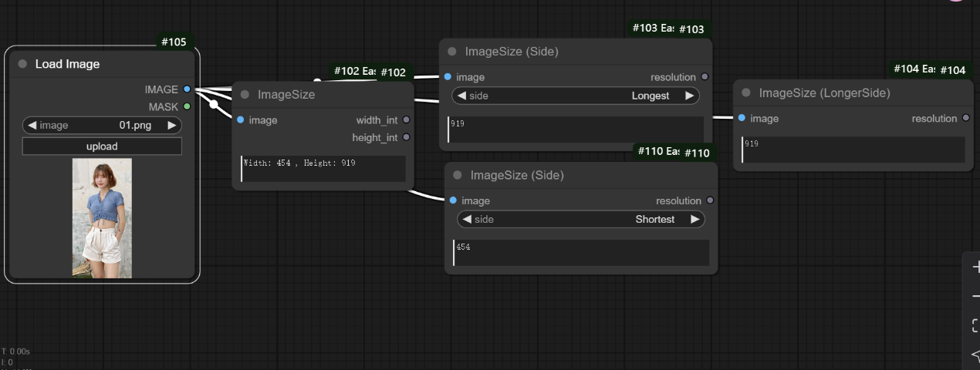Screen dimensions: 980x370
Task: Click the IMAGE output port on Load Image
Action: [x=187, y=89]
